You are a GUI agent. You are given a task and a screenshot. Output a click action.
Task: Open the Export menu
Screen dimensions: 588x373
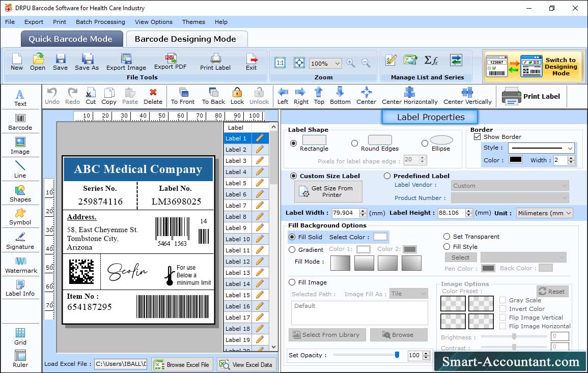34,22
